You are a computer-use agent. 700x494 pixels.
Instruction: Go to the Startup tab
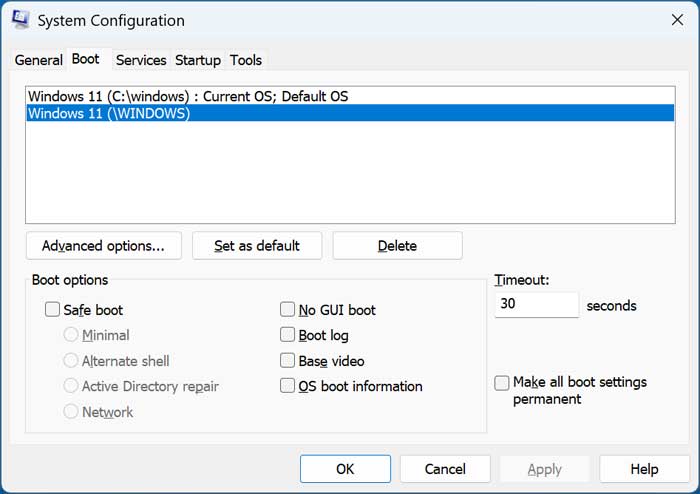point(198,60)
